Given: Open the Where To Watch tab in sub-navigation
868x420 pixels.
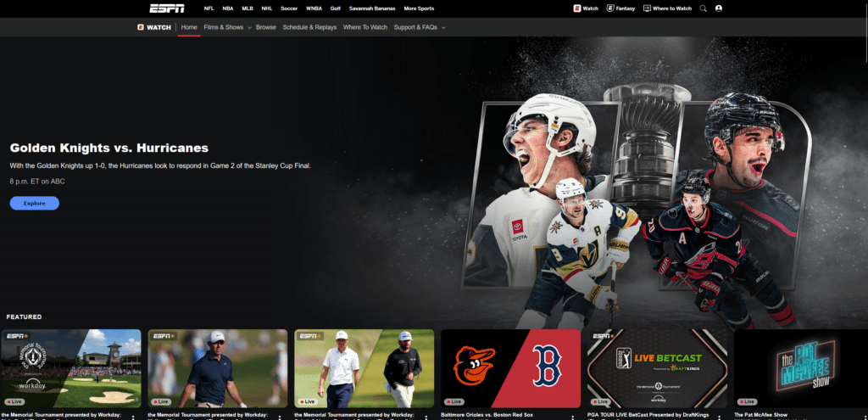Looking at the screenshot, I should (x=364, y=27).
